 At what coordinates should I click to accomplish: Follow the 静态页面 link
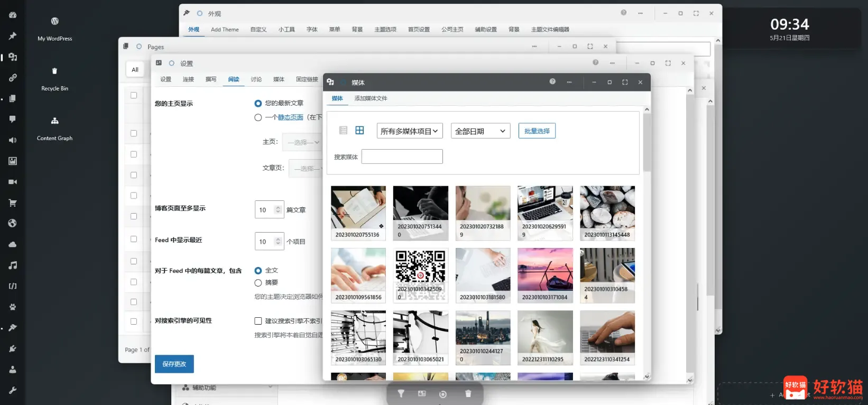[x=291, y=117]
